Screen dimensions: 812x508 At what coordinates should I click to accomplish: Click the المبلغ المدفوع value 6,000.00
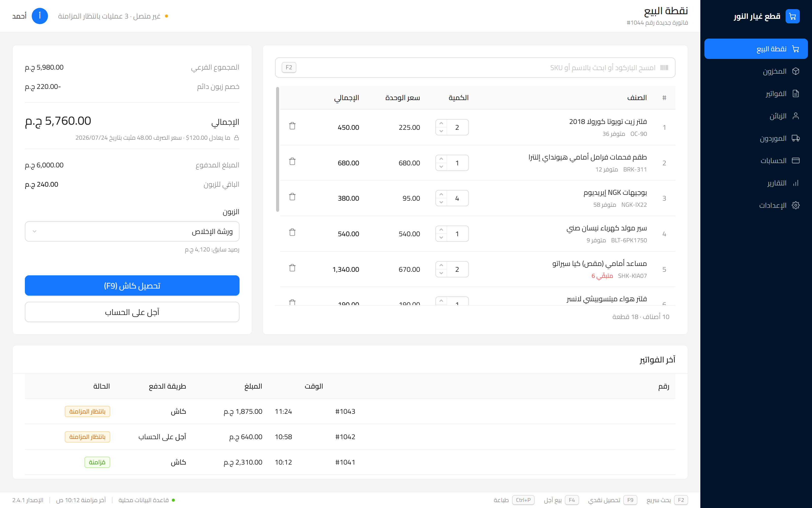(x=44, y=165)
